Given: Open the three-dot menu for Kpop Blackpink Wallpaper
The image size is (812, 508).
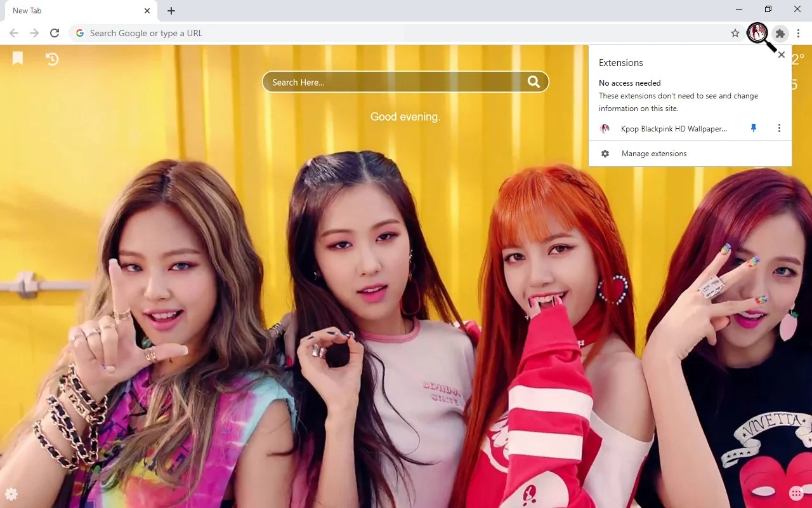Looking at the screenshot, I should (779, 128).
